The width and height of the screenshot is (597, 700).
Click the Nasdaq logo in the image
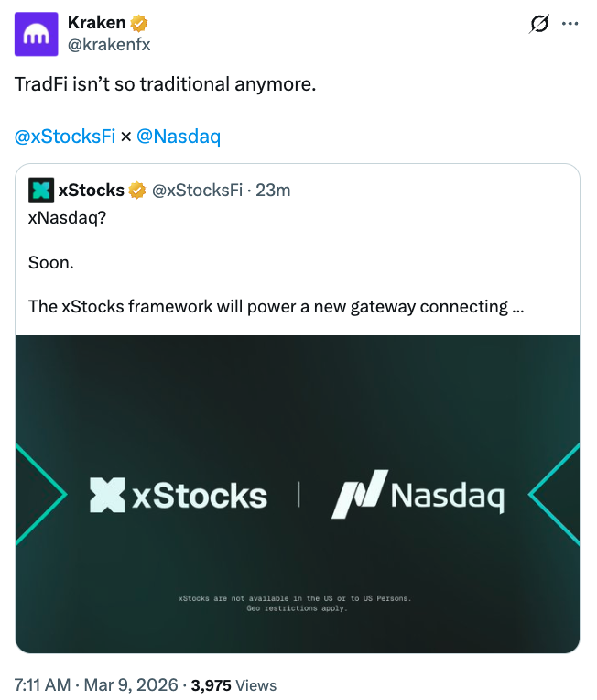[x=418, y=496]
